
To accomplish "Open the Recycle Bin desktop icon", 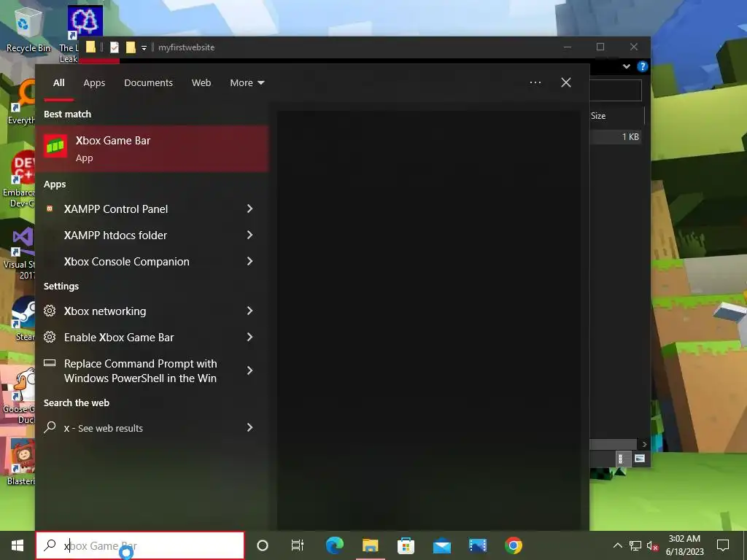I will (28, 28).
